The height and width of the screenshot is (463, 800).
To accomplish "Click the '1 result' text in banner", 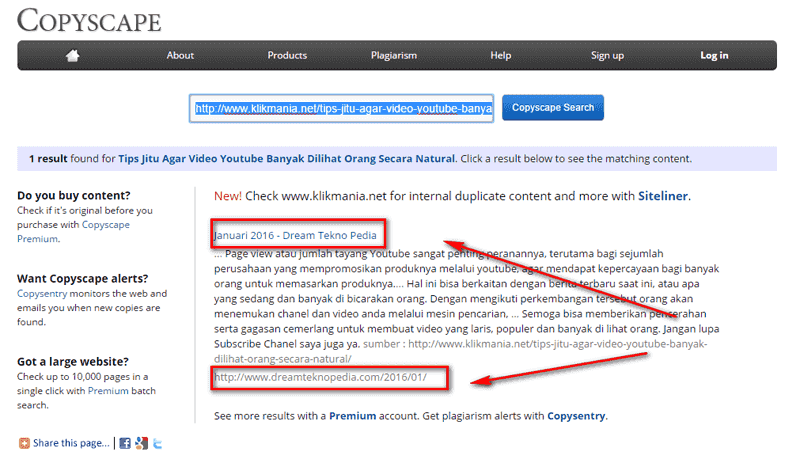I will (48, 159).
